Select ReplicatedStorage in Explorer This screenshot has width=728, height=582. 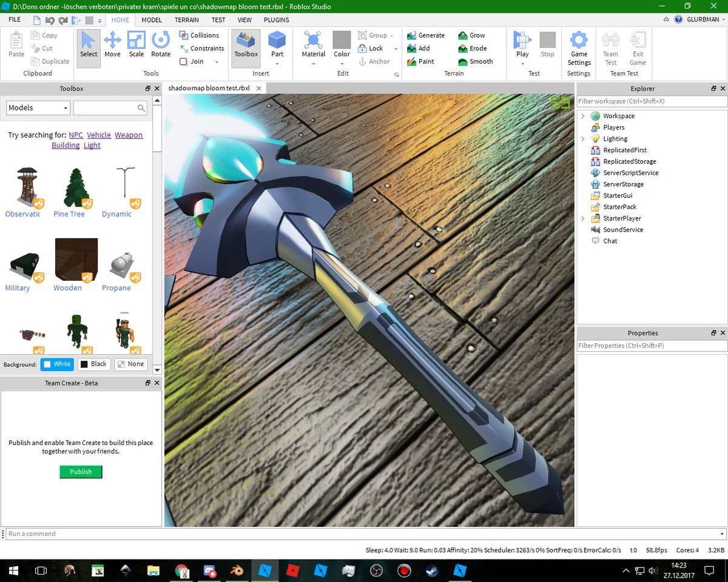(x=629, y=161)
